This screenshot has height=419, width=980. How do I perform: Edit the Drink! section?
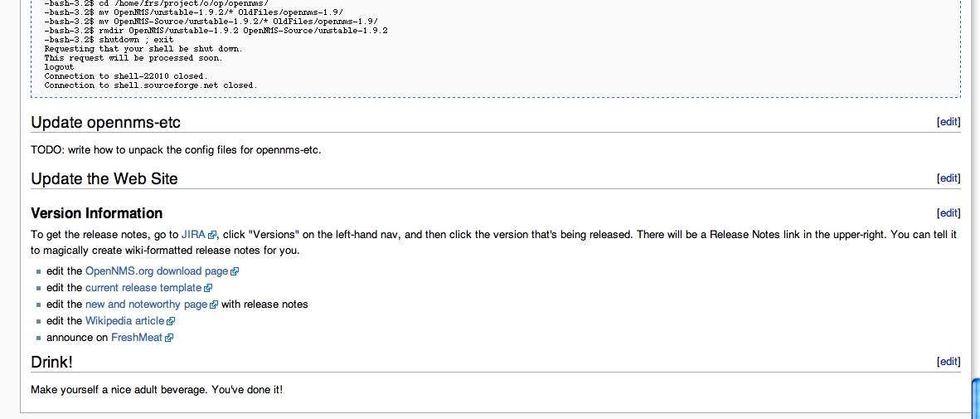[x=948, y=362]
